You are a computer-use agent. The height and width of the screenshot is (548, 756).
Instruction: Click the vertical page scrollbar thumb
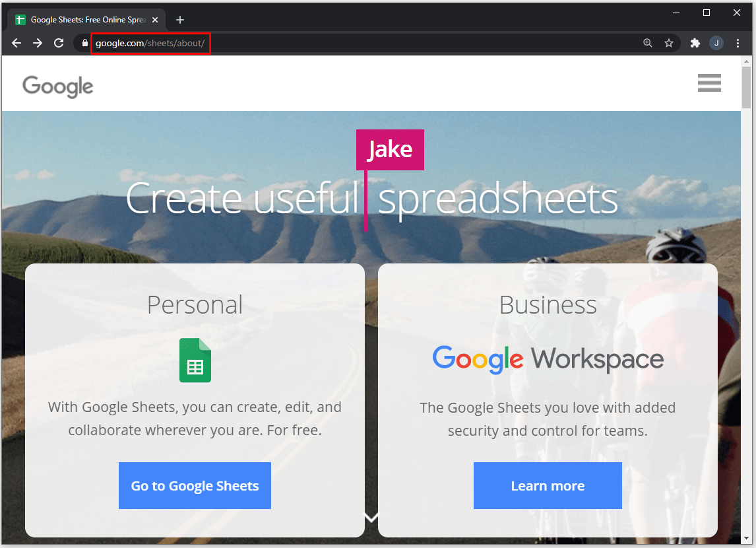(x=746, y=87)
